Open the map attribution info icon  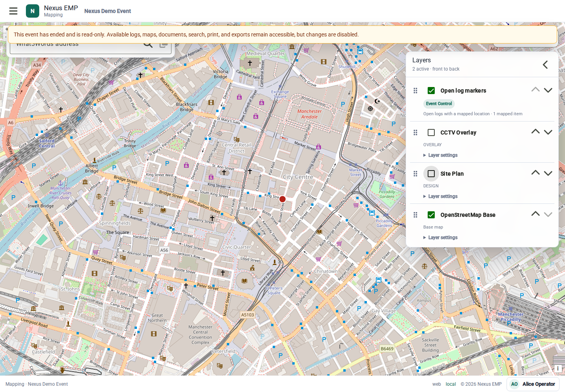pyautogui.click(x=558, y=368)
